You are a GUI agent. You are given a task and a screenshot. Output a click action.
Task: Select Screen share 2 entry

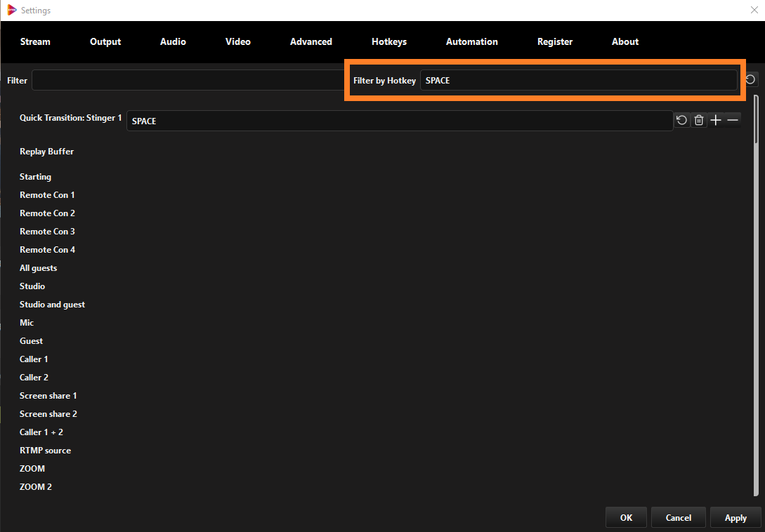(48, 413)
